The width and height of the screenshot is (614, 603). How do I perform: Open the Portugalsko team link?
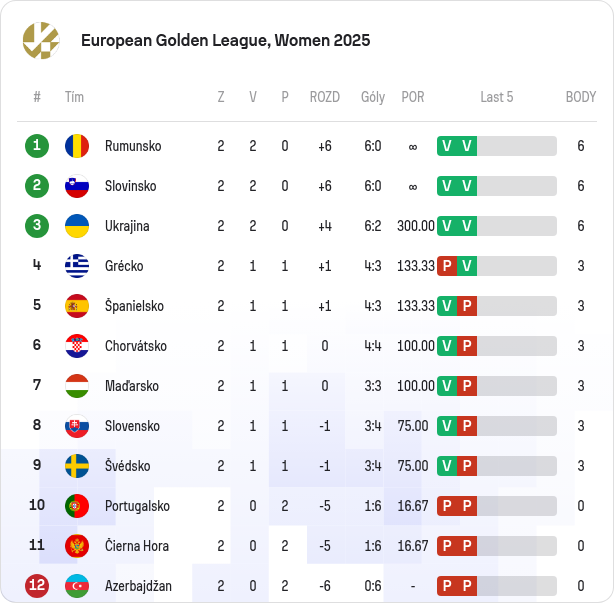pyautogui.click(x=137, y=506)
